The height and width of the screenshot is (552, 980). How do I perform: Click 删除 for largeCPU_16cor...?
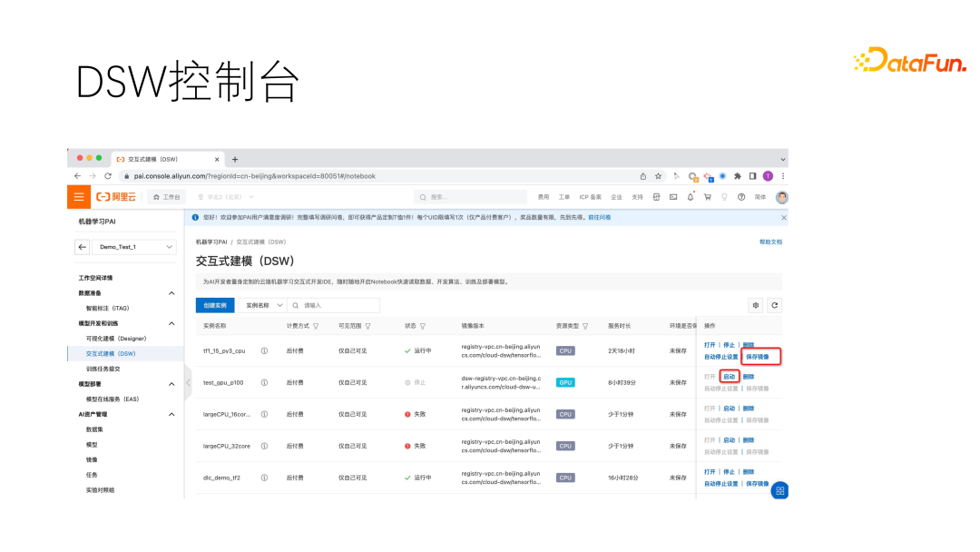[x=749, y=409]
